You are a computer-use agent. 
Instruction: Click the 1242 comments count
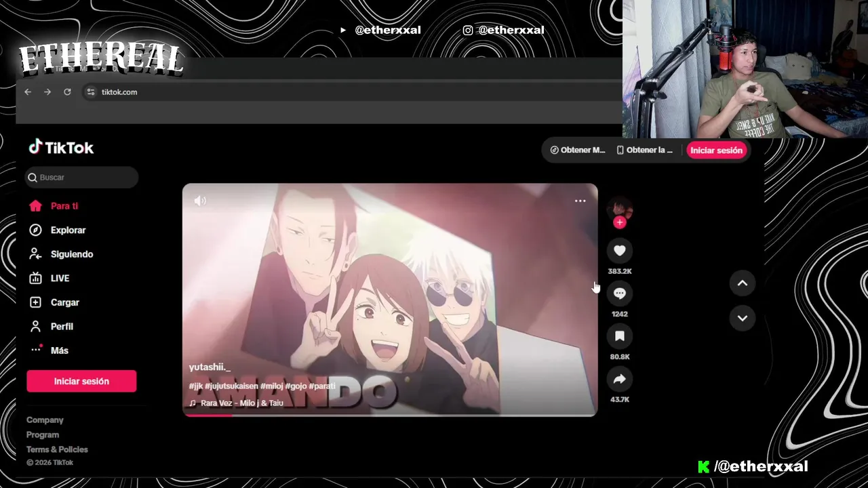[x=619, y=314]
